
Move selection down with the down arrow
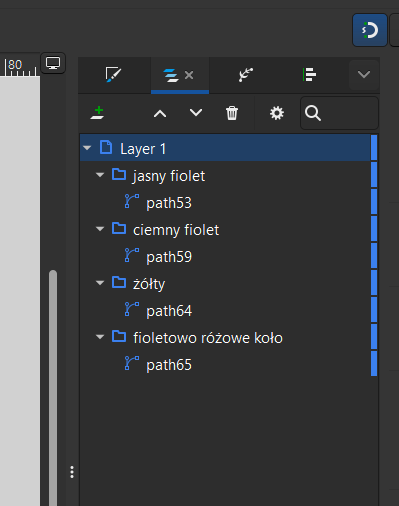(x=196, y=113)
